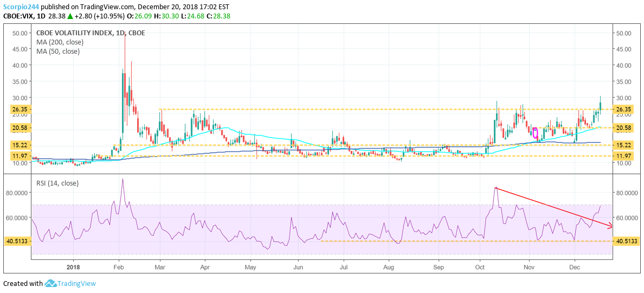This screenshot has height=293, width=644.
Task: Click the Scorpio244 author name
Action: (21, 7)
